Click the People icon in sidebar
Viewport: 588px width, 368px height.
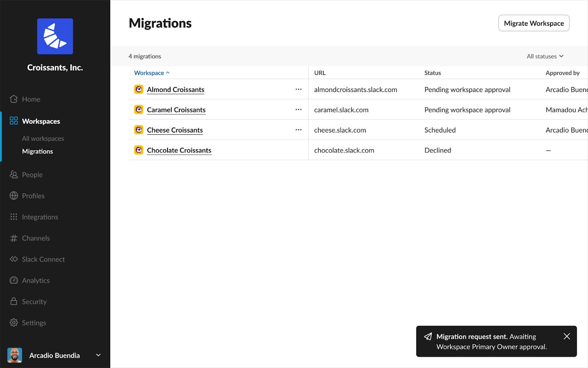(x=14, y=174)
